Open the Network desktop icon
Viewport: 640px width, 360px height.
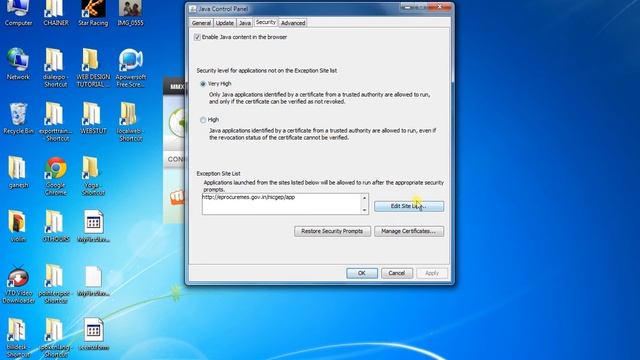click(18, 64)
